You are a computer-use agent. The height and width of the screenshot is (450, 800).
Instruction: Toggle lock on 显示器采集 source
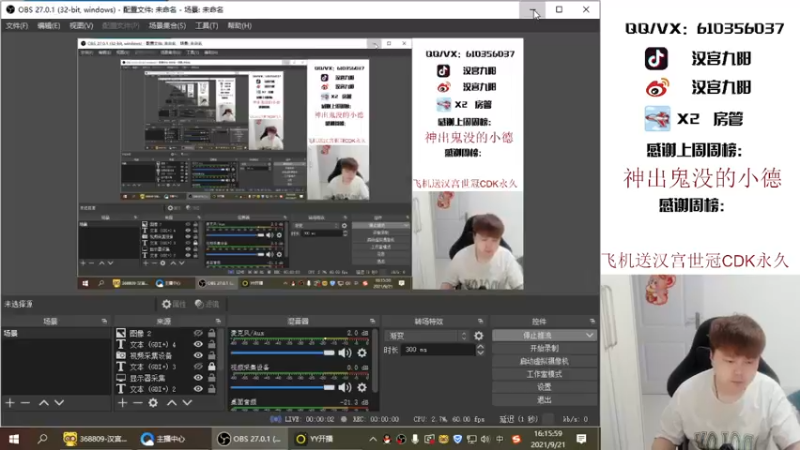pyautogui.click(x=211, y=378)
